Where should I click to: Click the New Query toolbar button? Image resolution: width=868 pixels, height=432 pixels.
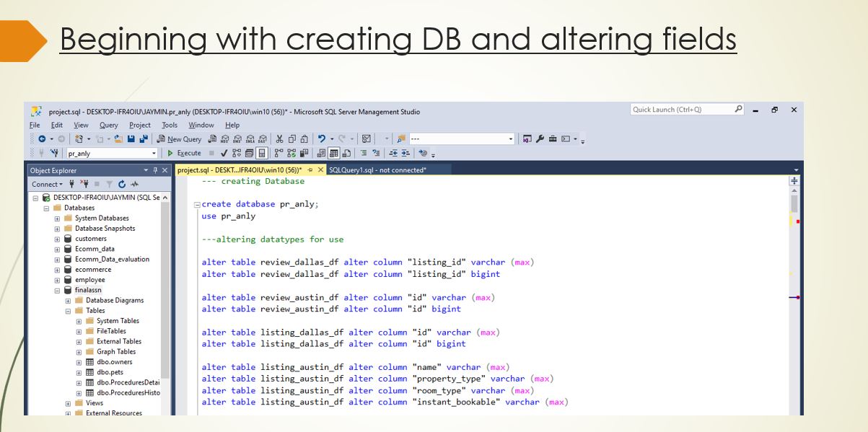pyautogui.click(x=179, y=139)
